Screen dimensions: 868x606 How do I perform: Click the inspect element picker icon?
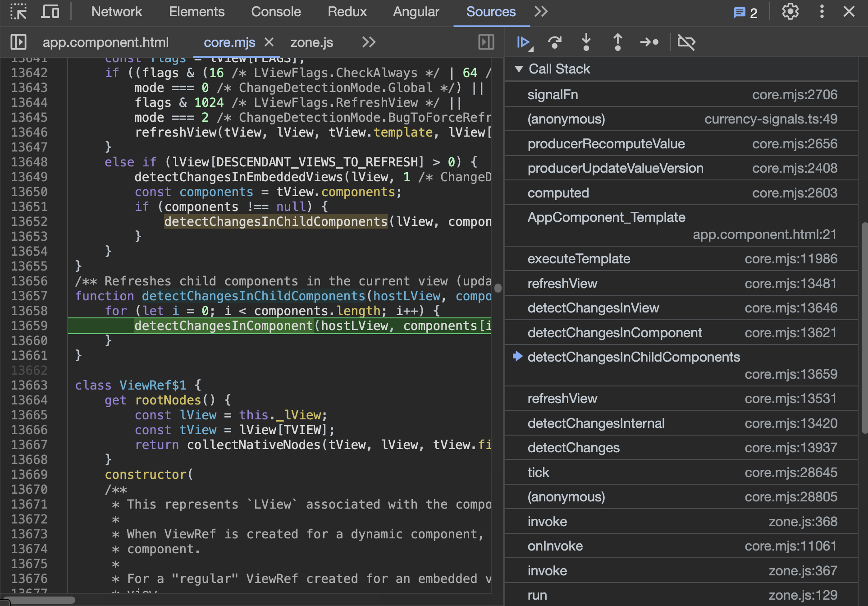pos(18,12)
